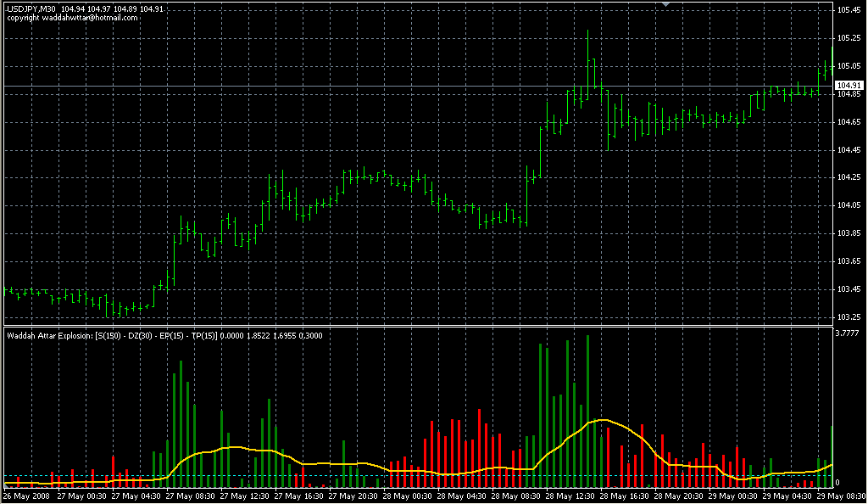868x504 pixels.
Task: Click the 0 level on indicator scale
Action: [x=837, y=482]
